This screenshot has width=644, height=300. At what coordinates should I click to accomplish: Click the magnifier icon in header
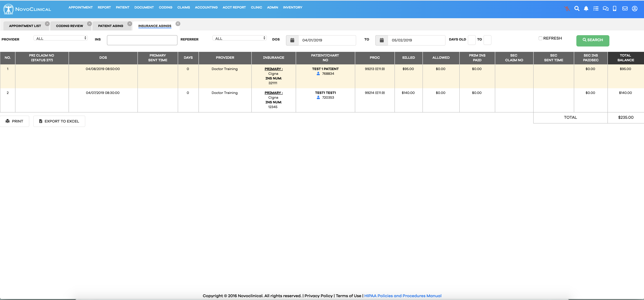tap(577, 8)
